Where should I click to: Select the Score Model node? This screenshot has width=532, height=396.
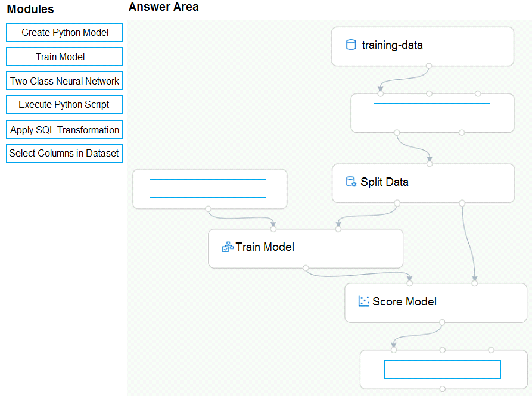tap(435, 303)
